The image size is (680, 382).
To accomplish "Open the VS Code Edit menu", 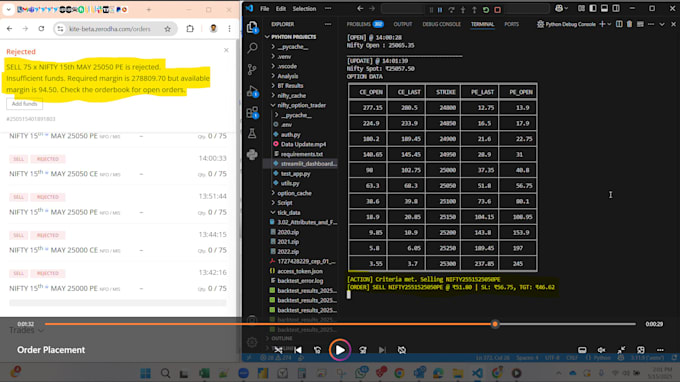I will tap(281, 9).
